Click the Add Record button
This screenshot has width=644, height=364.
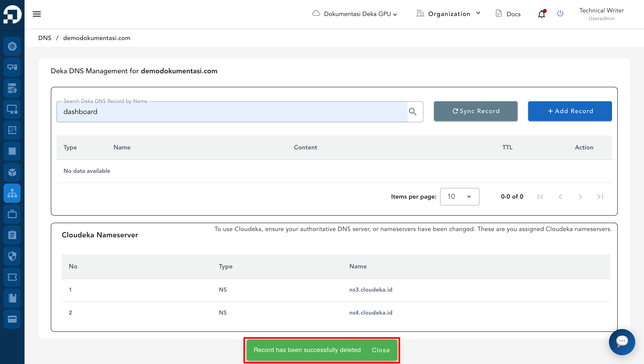click(x=570, y=111)
